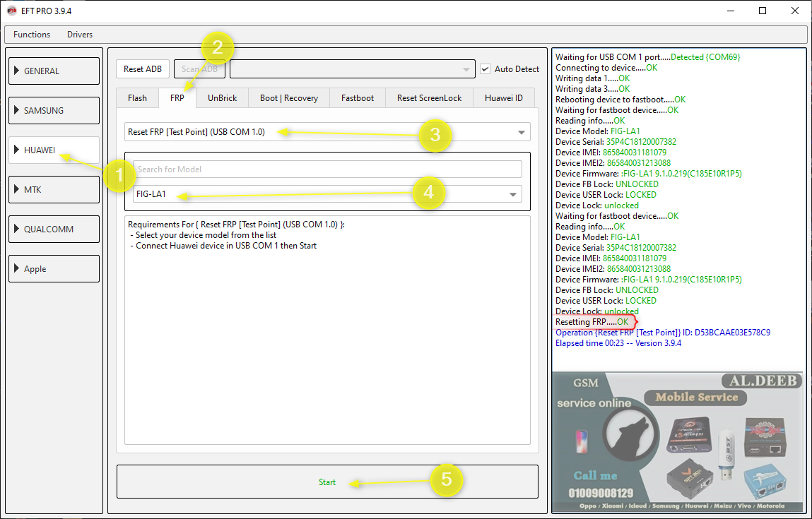Switch to the UnBrick tab
Viewport: 812px width, 519px height.
tap(222, 97)
